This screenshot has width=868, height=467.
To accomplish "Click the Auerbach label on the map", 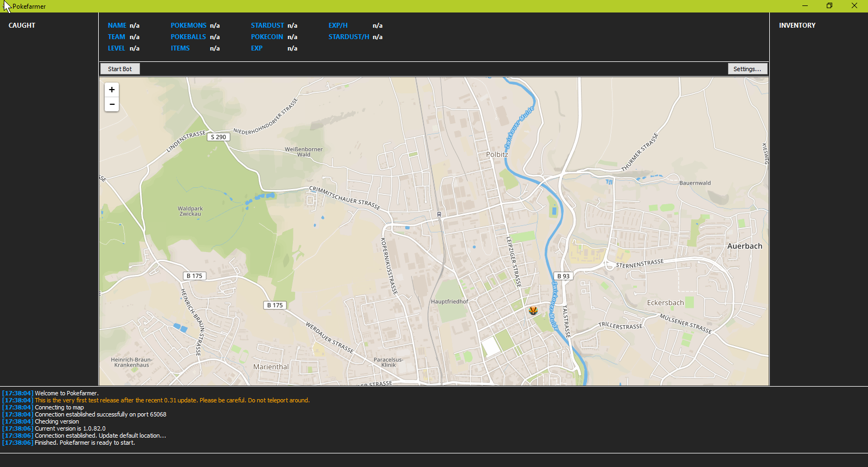I will 744,246.
